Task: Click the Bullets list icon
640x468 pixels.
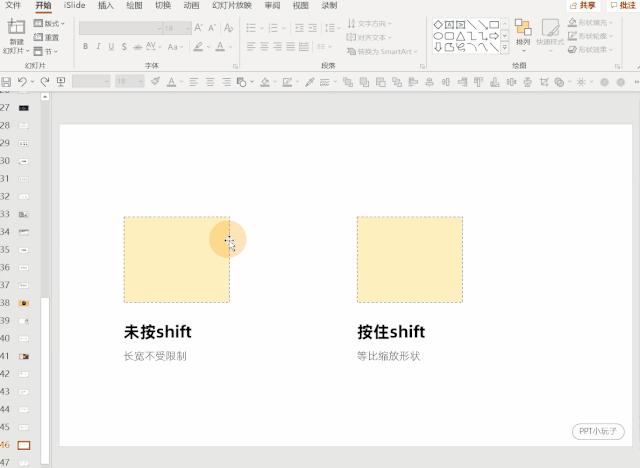Action: coord(253,28)
